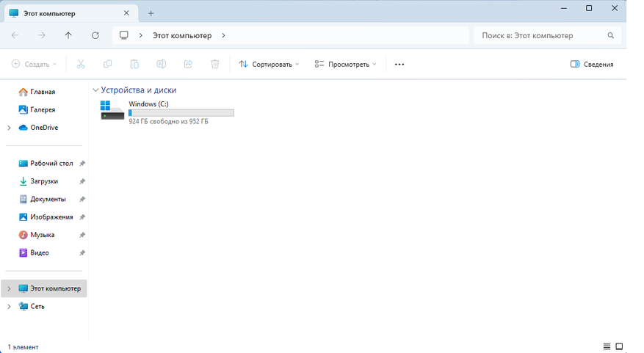Maximize the Explorer window
644x353 pixels.
point(589,8)
